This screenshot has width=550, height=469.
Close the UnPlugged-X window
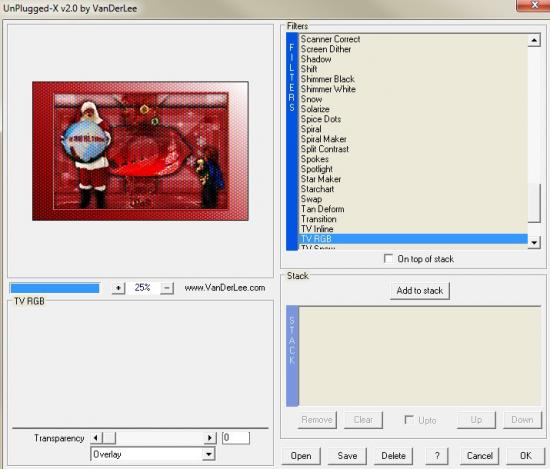pos(534,5)
